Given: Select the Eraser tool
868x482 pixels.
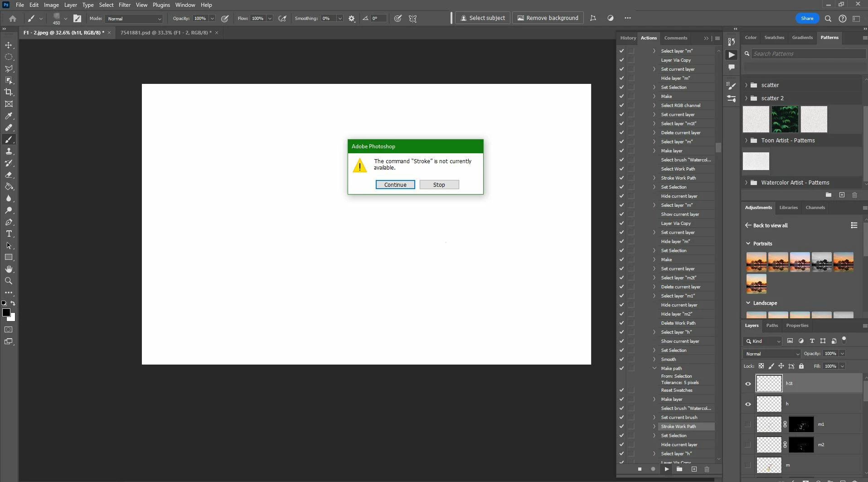Looking at the screenshot, I should pos(9,175).
